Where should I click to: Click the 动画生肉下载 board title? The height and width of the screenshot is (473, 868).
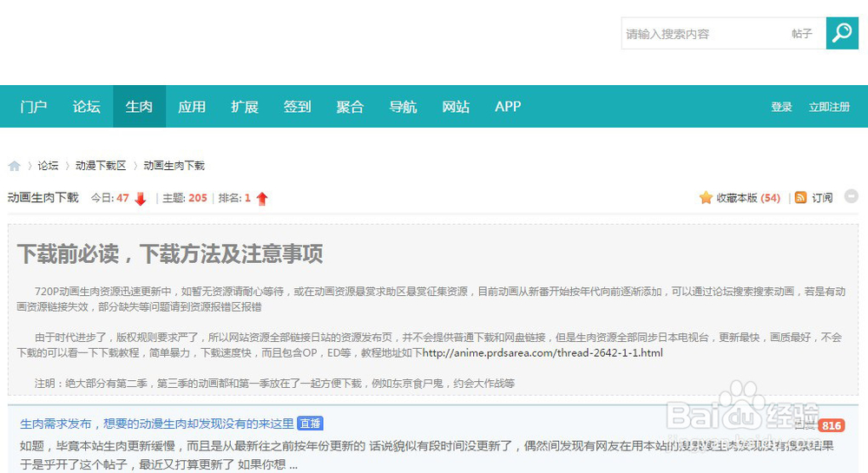pyautogui.click(x=43, y=198)
